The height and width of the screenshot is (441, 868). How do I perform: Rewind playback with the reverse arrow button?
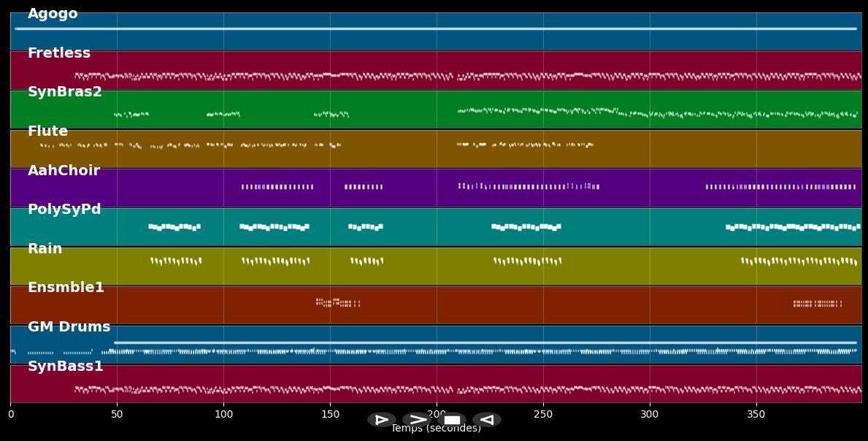[x=487, y=419]
